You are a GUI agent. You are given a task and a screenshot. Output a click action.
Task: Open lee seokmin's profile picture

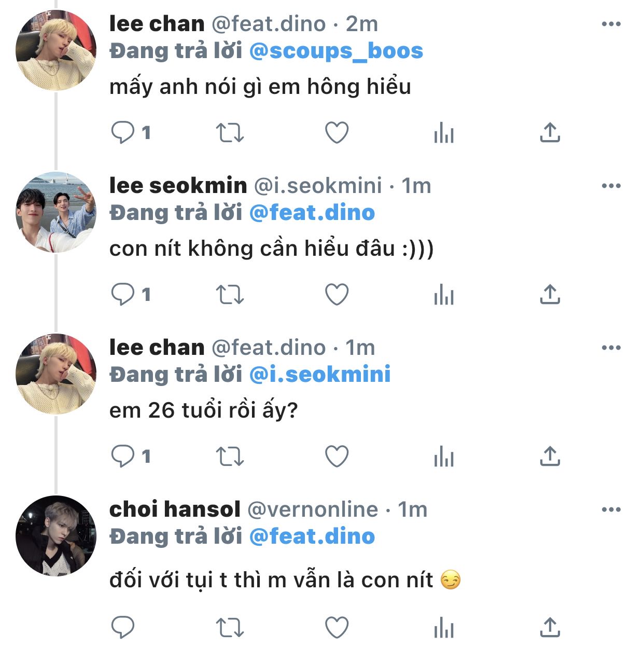click(x=56, y=213)
